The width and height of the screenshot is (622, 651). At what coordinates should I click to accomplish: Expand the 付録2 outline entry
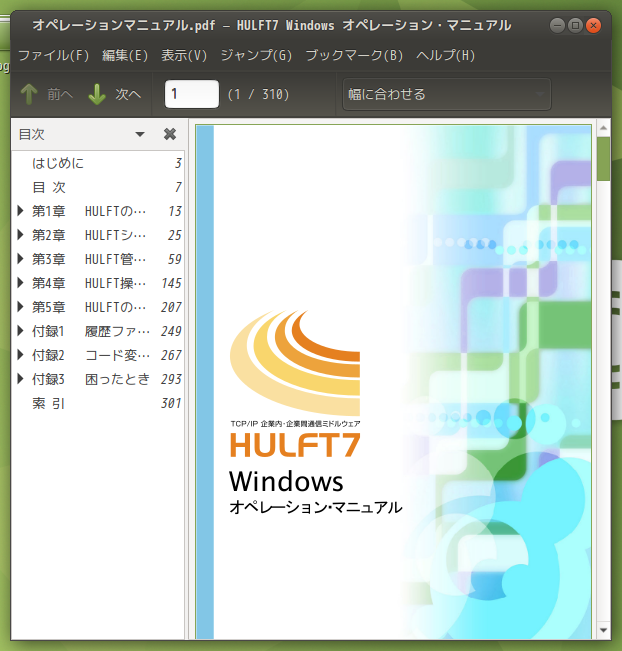[x=20, y=355]
